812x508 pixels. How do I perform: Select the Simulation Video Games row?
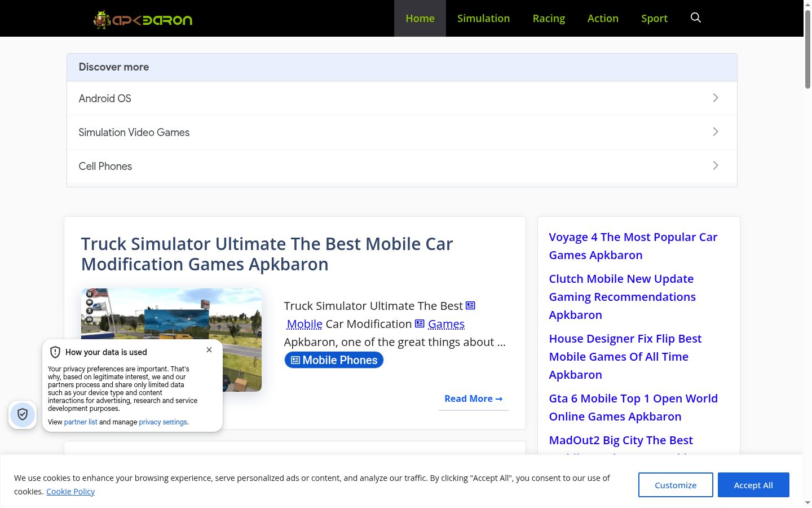point(402,132)
